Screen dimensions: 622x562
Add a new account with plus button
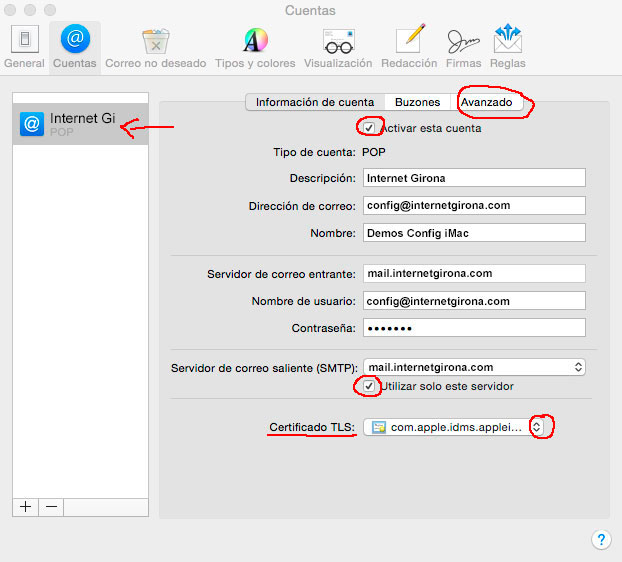[x=25, y=507]
